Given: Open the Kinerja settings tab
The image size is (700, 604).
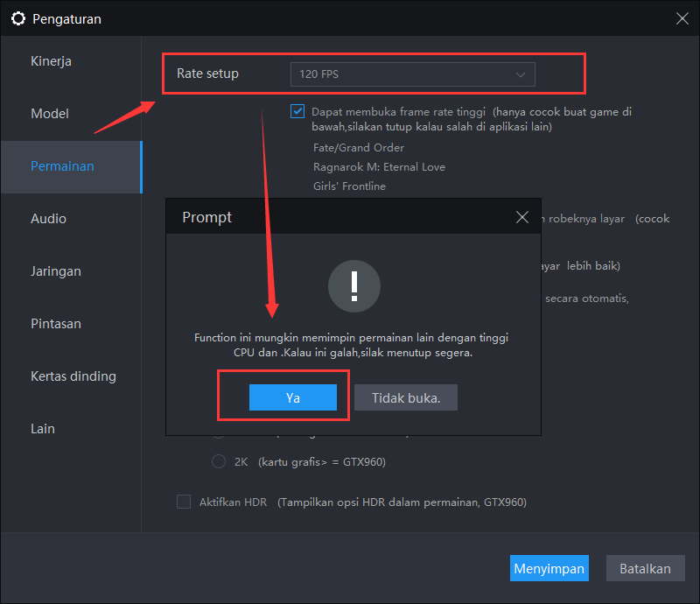Looking at the screenshot, I should 51,61.
